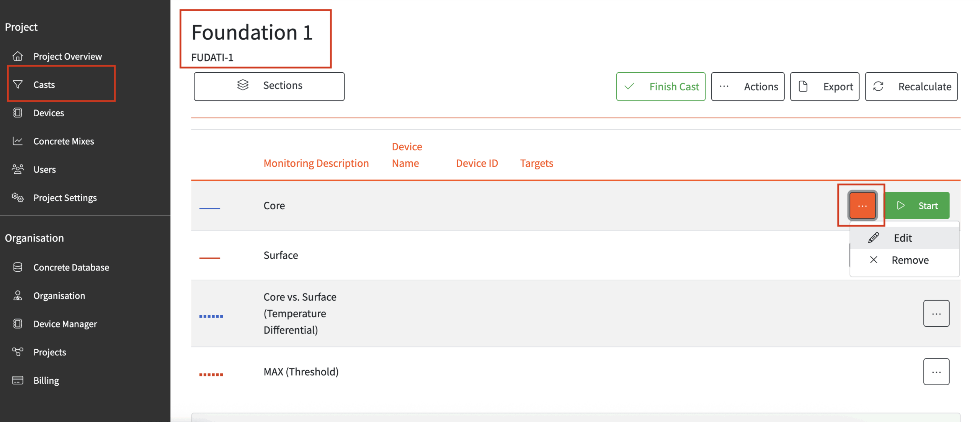Click the Core blue line swatch
Screen dimensions: 980x422
point(210,208)
